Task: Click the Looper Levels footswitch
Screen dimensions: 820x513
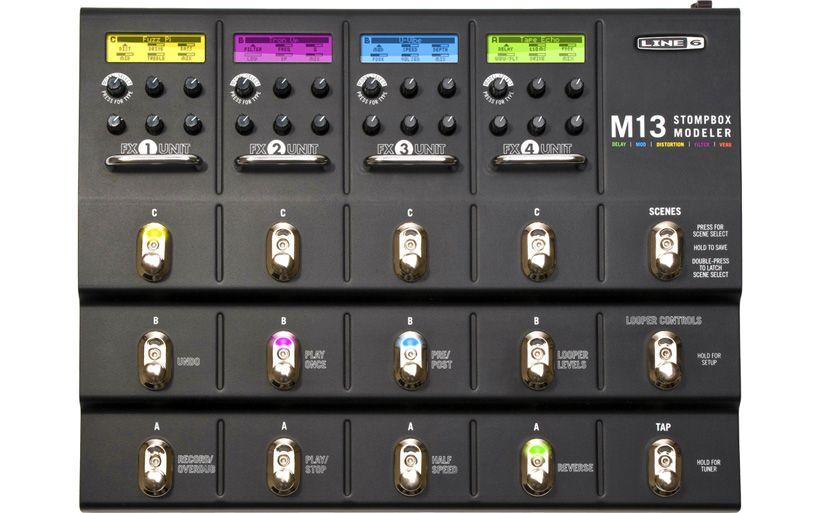Action: [x=537, y=360]
